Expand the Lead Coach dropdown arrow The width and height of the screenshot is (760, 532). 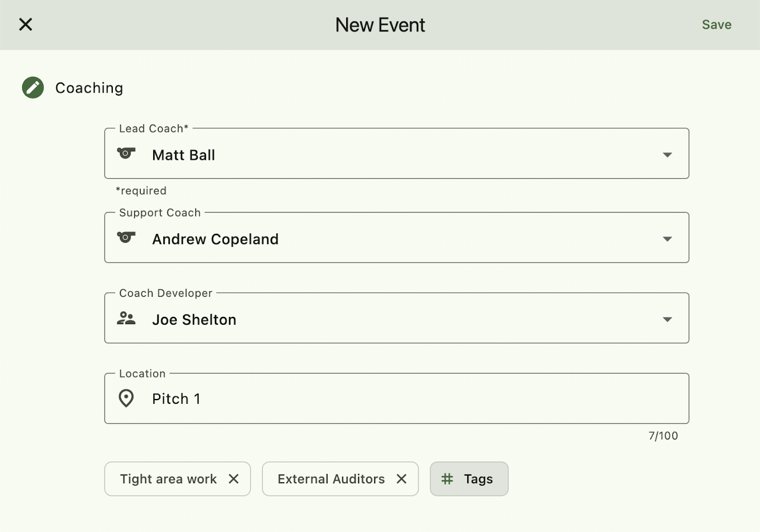(x=667, y=155)
